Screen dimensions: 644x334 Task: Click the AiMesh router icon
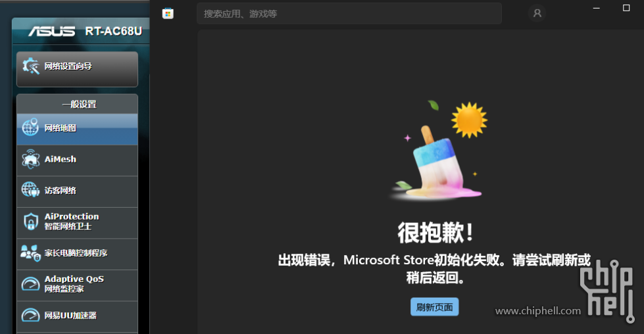pos(30,159)
